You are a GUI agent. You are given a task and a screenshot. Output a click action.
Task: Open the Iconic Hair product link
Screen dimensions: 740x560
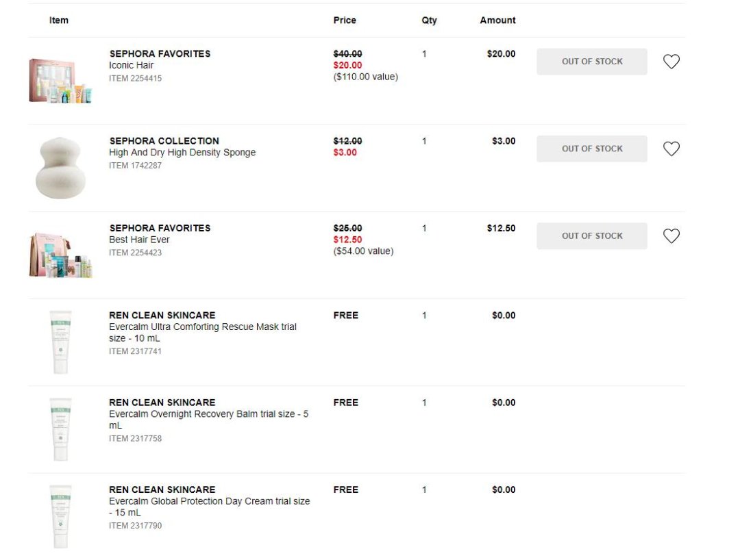[x=131, y=66]
